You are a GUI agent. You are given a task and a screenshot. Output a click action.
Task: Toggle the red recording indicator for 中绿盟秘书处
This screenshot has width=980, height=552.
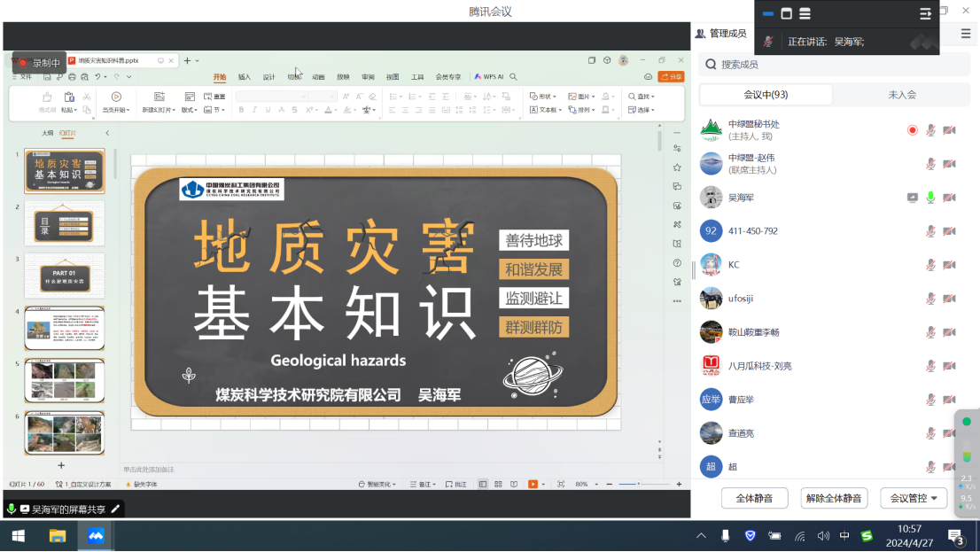[913, 130]
